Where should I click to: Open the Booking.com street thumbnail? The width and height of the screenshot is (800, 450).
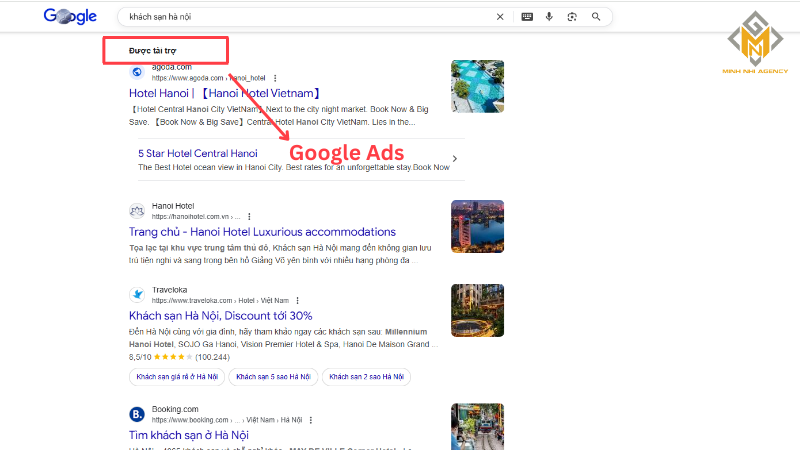point(478,427)
